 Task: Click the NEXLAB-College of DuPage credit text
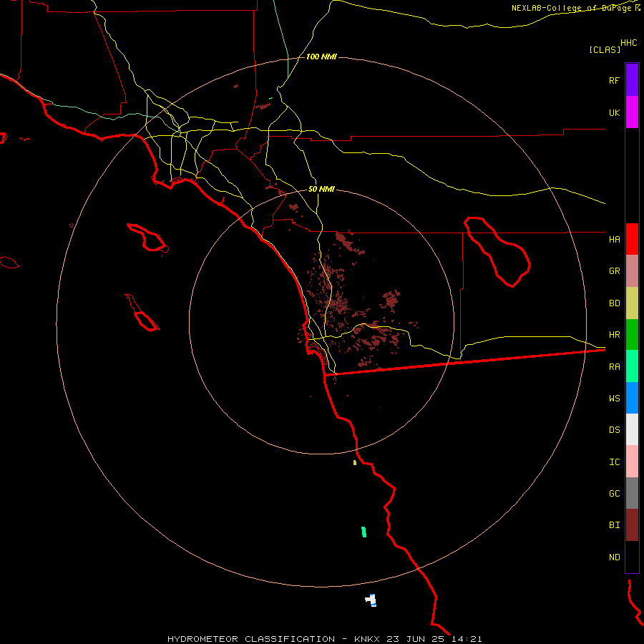point(572,8)
